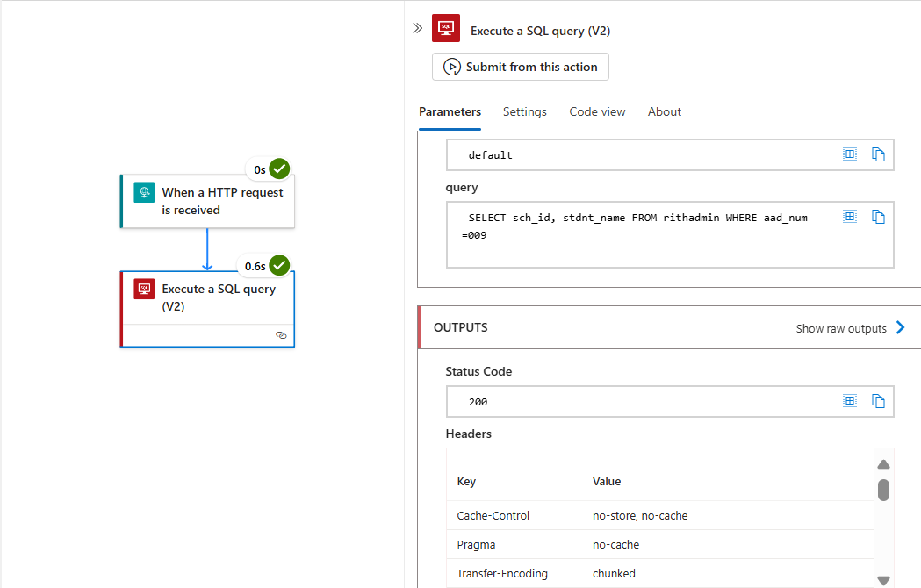Open the Settings tab
The image size is (921, 588).
coord(524,111)
